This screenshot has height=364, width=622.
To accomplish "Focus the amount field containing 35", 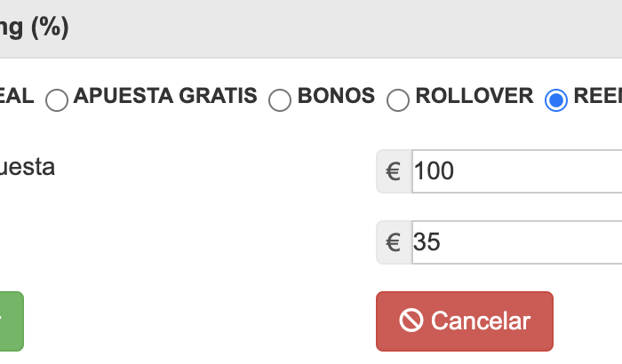I will click(517, 242).
